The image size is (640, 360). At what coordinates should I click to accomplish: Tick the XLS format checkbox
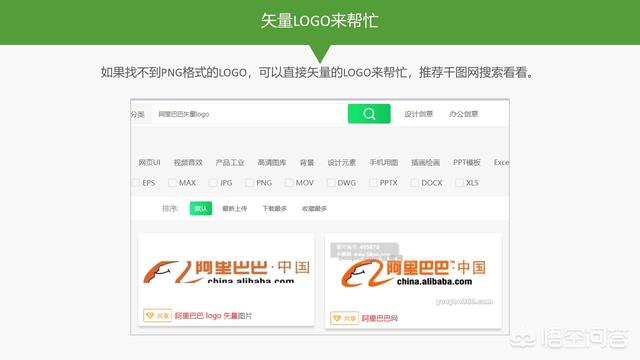tap(460, 182)
